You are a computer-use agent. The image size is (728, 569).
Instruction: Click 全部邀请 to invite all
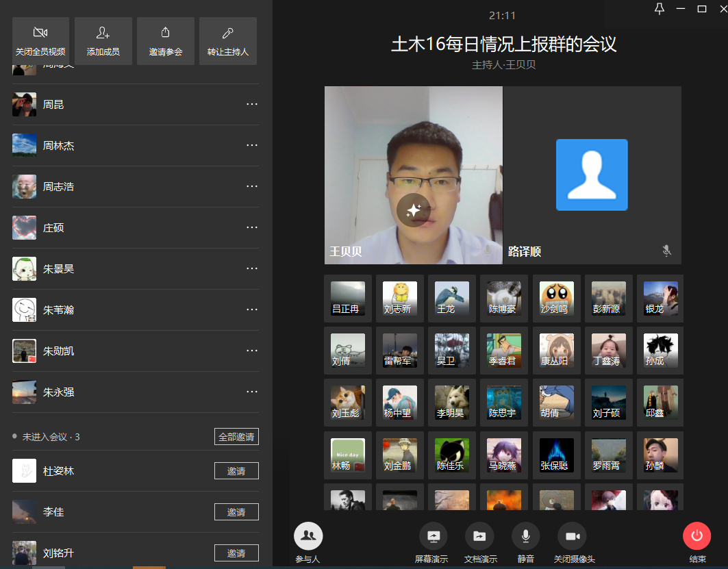[236, 437]
